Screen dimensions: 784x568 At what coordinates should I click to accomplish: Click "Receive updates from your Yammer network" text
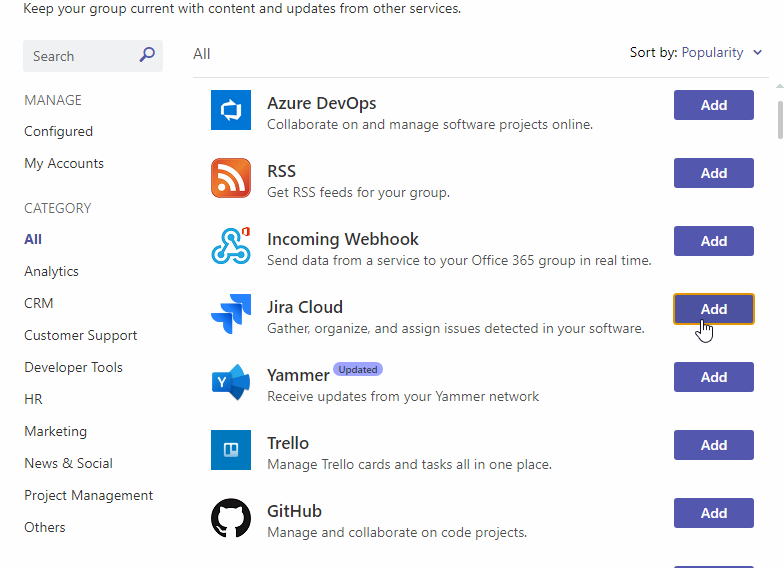point(403,396)
